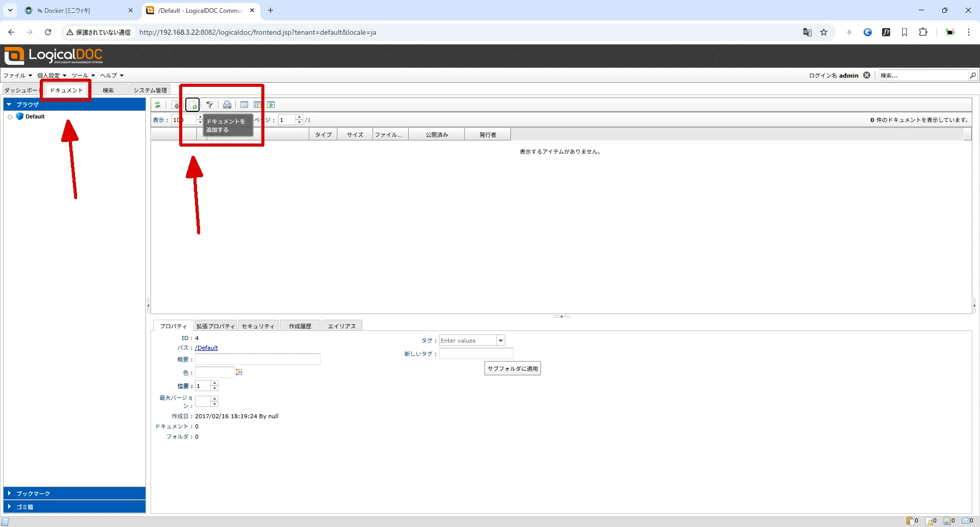Screen dimensions: 980x527
Task: Click the status bar icon at left
Action: coord(6,521)
